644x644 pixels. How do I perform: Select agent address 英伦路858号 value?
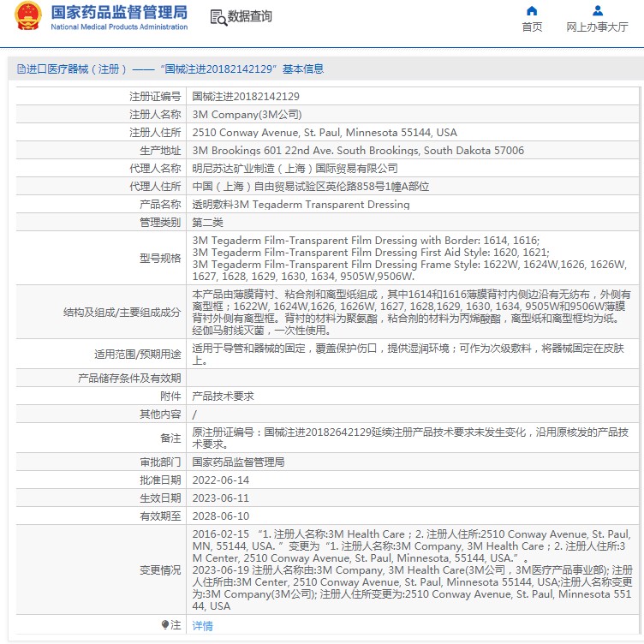point(311,187)
